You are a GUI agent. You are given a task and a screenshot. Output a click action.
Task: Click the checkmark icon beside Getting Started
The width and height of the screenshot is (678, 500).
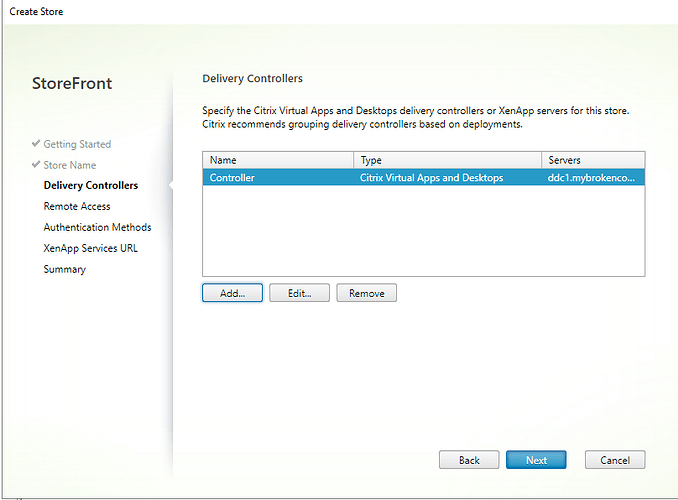point(36,144)
